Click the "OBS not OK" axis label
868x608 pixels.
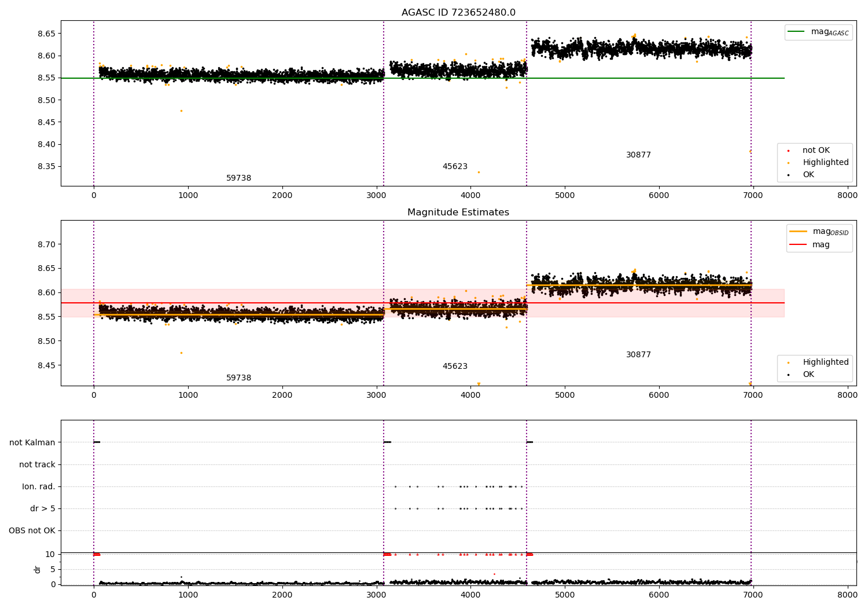(x=32, y=530)
